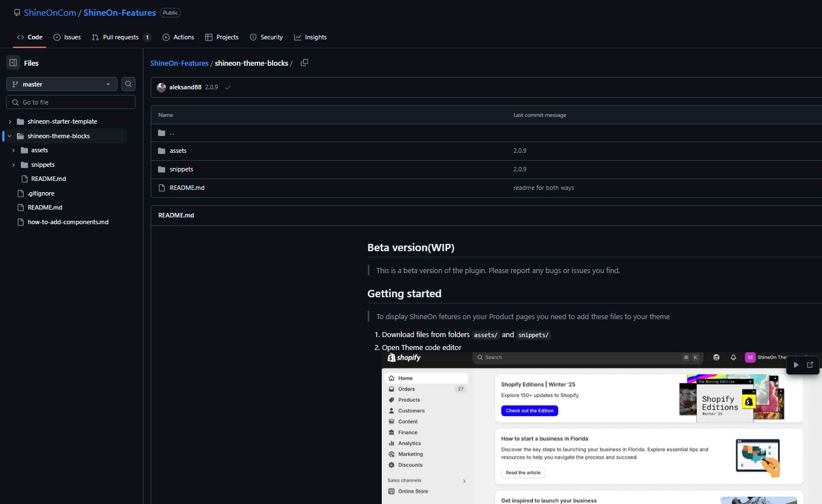Image resolution: width=822 pixels, height=504 pixels.
Task: Open 'readme for both ways' commit message
Action: 544,188
